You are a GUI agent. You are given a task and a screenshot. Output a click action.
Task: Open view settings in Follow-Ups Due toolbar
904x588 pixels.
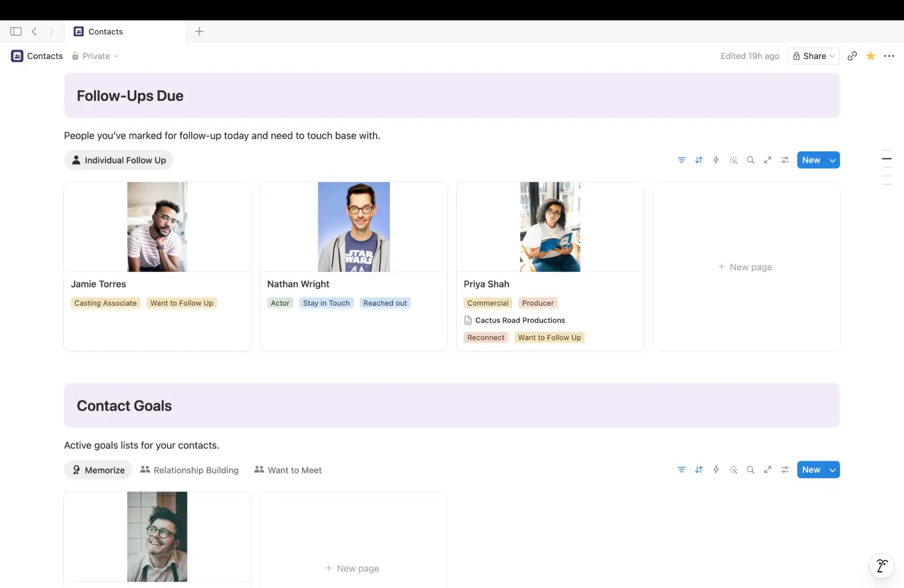pyautogui.click(x=785, y=160)
